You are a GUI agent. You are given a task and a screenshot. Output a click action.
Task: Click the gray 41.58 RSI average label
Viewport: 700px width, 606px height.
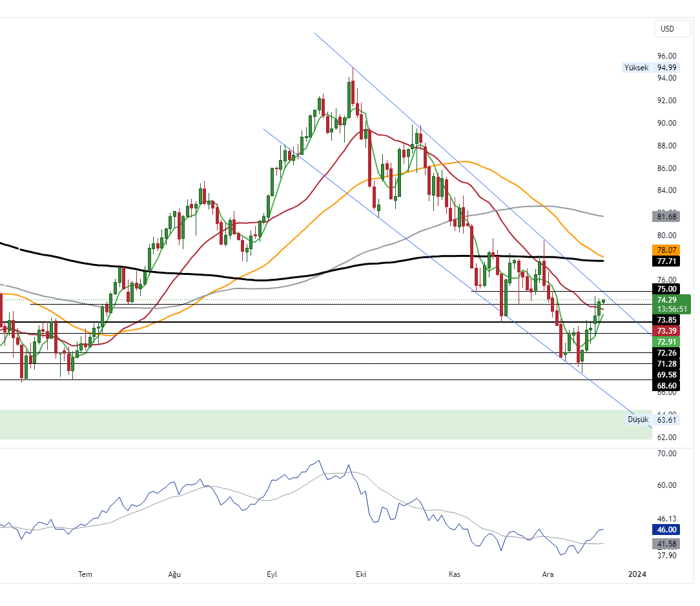[666, 544]
